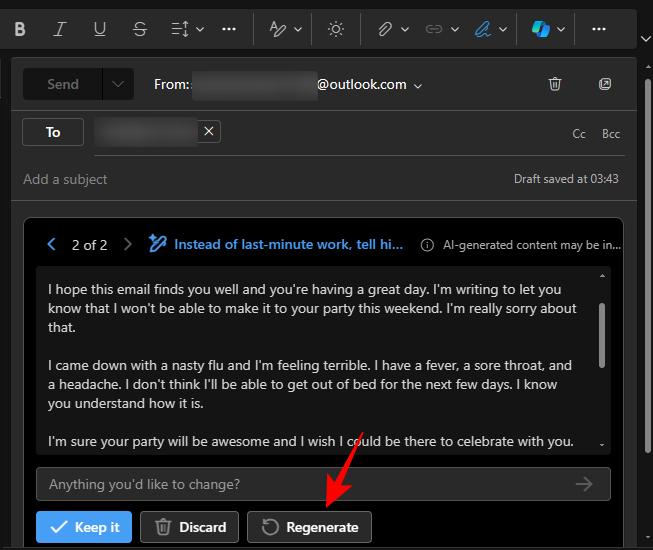This screenshot has height=550, width=653.
Task: Pop out the message in new window
Action: [605, 84]
